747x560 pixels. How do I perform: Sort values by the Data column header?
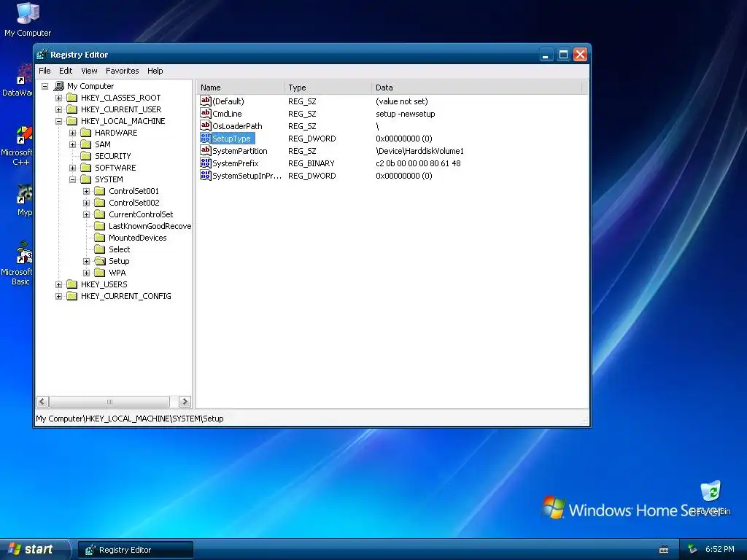click(x=477, y=87)
